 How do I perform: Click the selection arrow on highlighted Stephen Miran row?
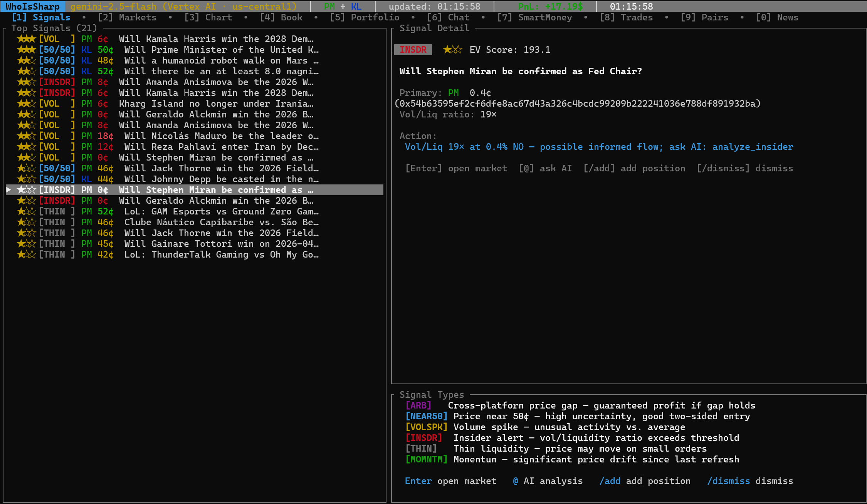point(8,190)
